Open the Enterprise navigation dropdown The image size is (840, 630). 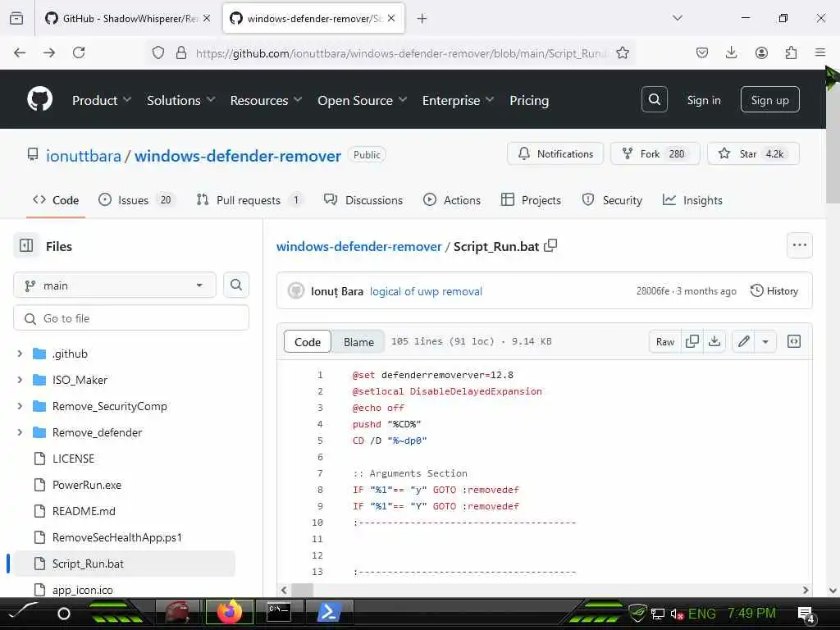tap(458, 100)
